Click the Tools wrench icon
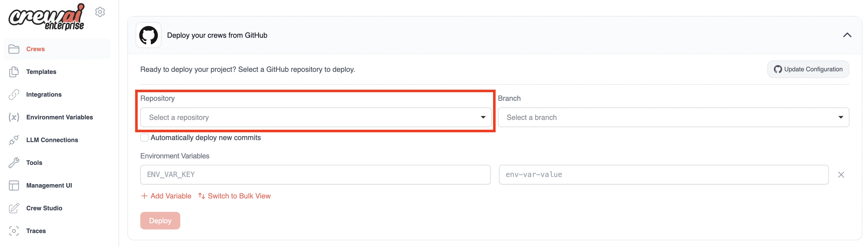Image resolution: width=868 pixels, height=247 pixels. click(x=14, y=162)
